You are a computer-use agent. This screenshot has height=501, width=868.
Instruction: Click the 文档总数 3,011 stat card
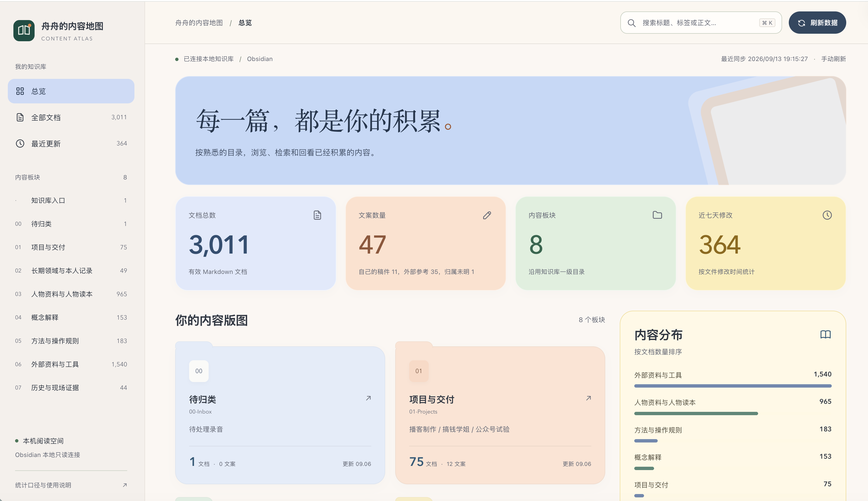coord(255,243)
